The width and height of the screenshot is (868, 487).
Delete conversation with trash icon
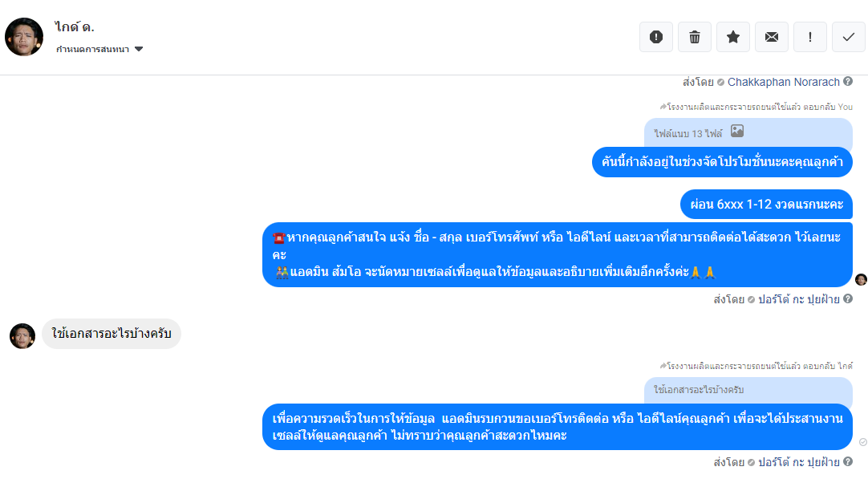click(694, 37)
